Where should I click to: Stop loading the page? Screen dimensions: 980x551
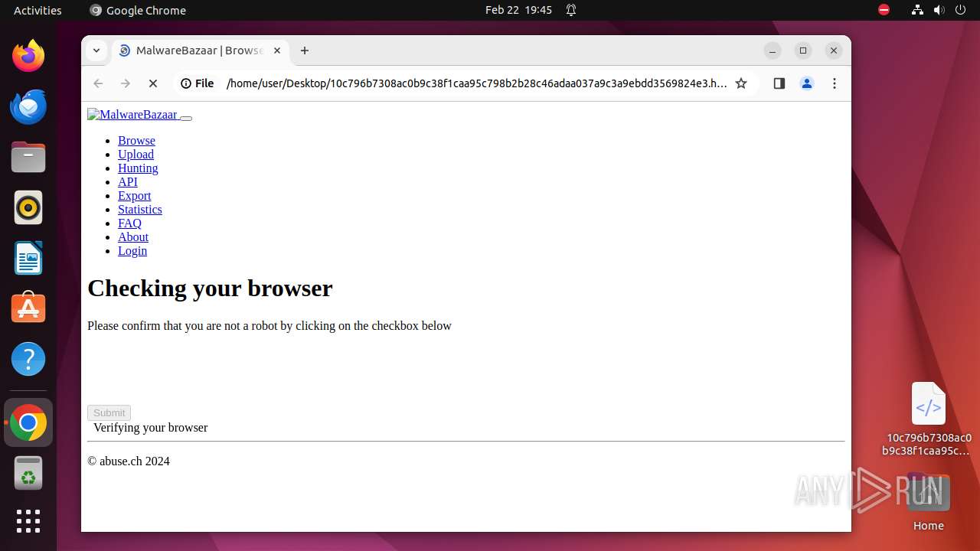click(153, 83)
